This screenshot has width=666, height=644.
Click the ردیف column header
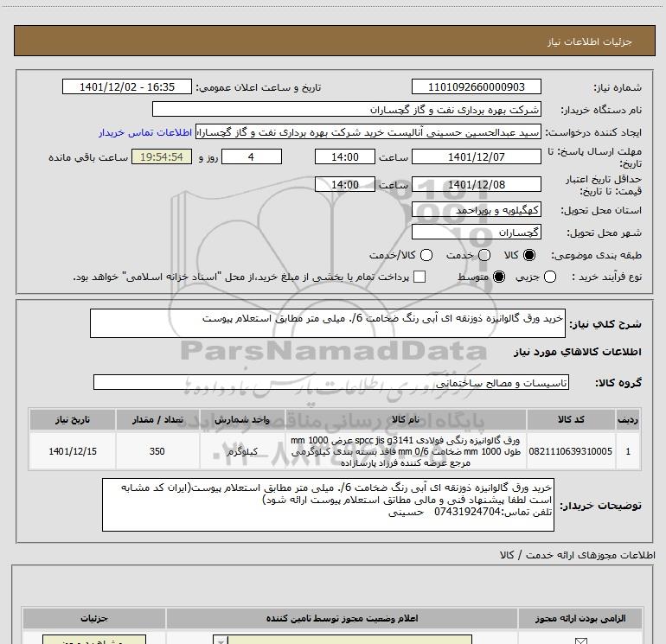click(x=628, y=420)
